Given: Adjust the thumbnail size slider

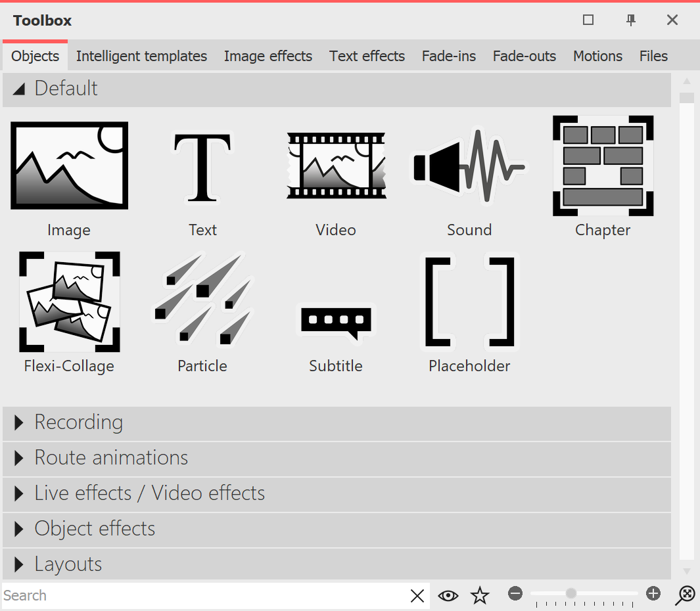Looking at the screenshot, I should click(571, 593).
